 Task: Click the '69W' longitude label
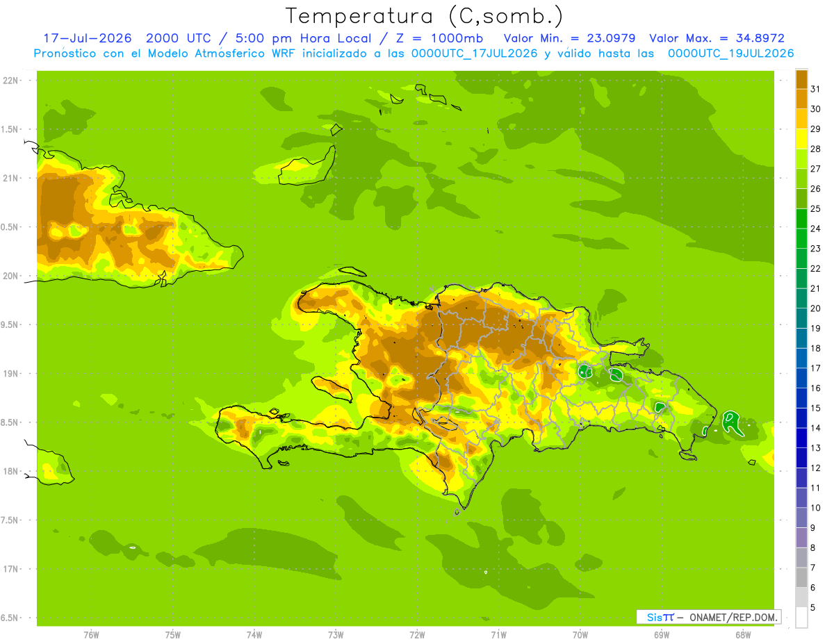[x=662, y=635]
